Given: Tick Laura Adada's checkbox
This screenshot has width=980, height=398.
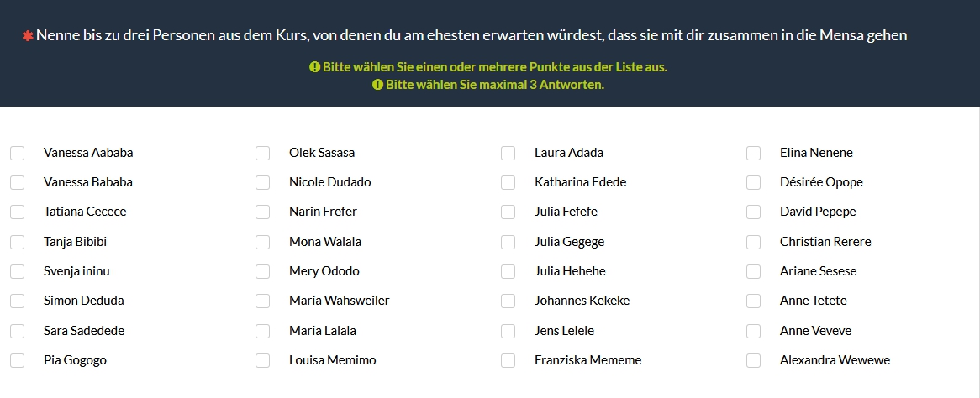Looking at the screenshot, I should point(508,153).
